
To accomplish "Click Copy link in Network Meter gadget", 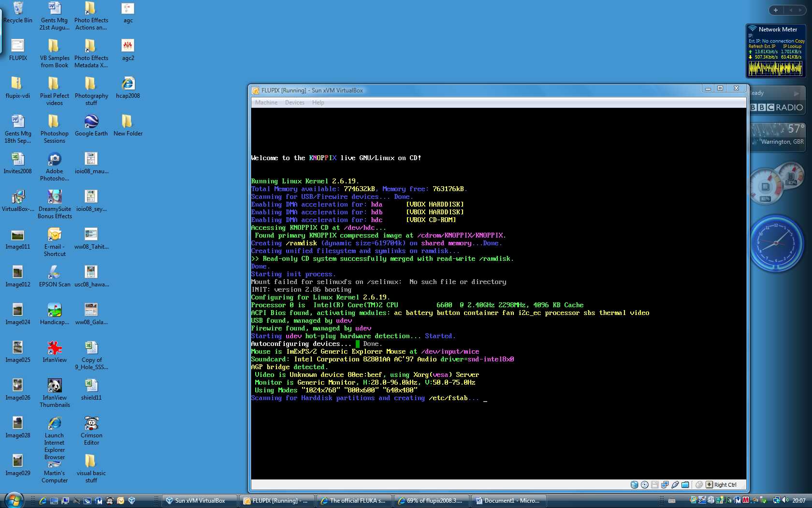I will click(x=800, y=41).
